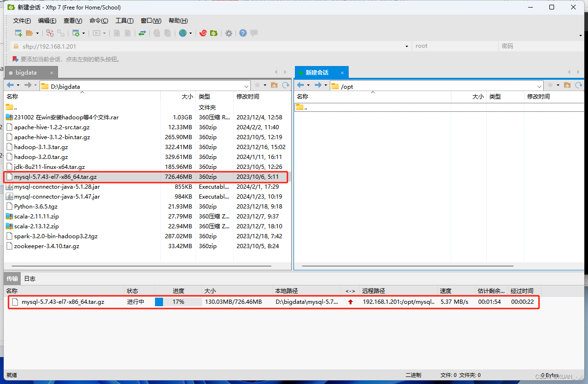Sort local files by 修改时间 column
Screen dimensions: 588x384
coord(262,96)
